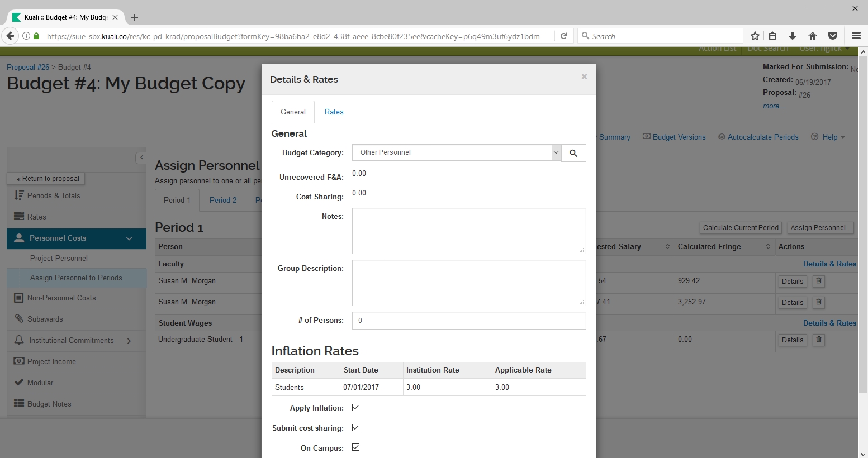Toggle the Submit cost sharing checkbox
Image resolution: width=868 pixels, height=458 pixels.
pos(355,428)
